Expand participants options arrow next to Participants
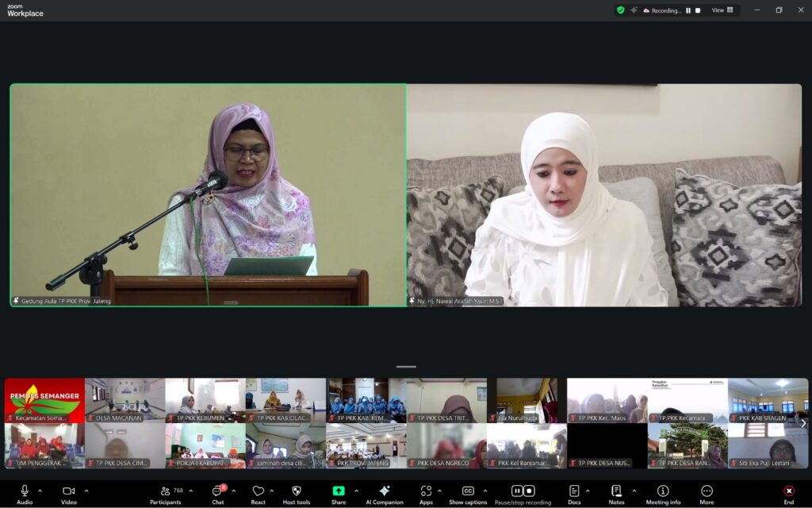The height and width of the screenshot is (508, 812). pos(190,491)
